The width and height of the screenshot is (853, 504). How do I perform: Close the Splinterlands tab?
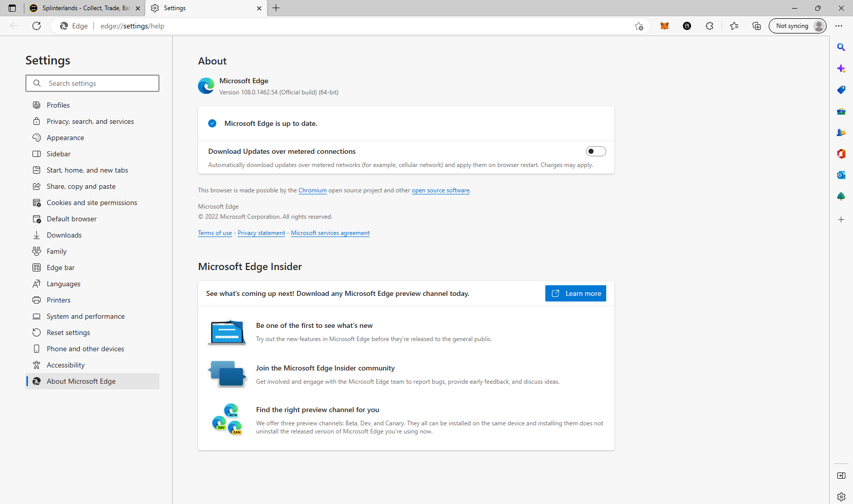pos(138,8)
